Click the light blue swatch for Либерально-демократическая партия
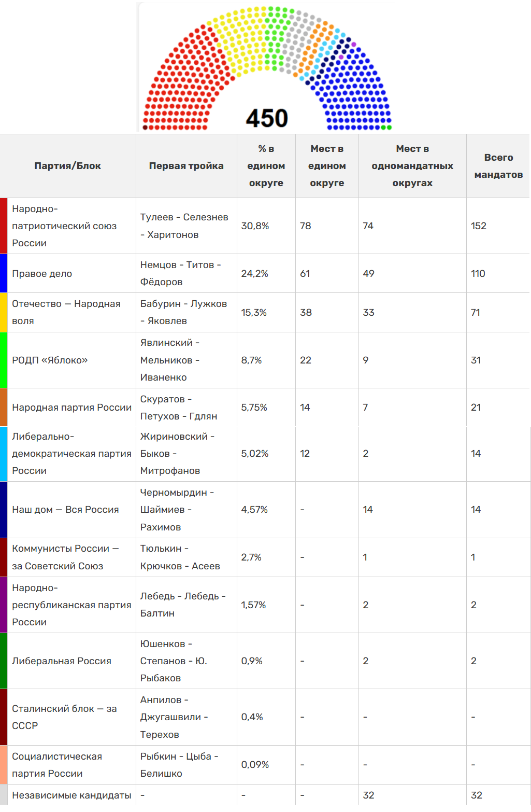Image resolution: width=531 pixels, height=812 pixels. pyautogui.click(x=4, y=454)
